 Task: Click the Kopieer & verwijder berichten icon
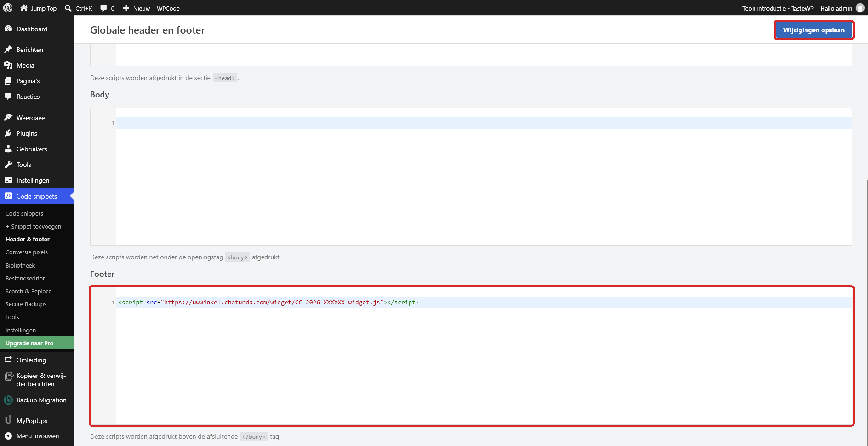[9, 377]
